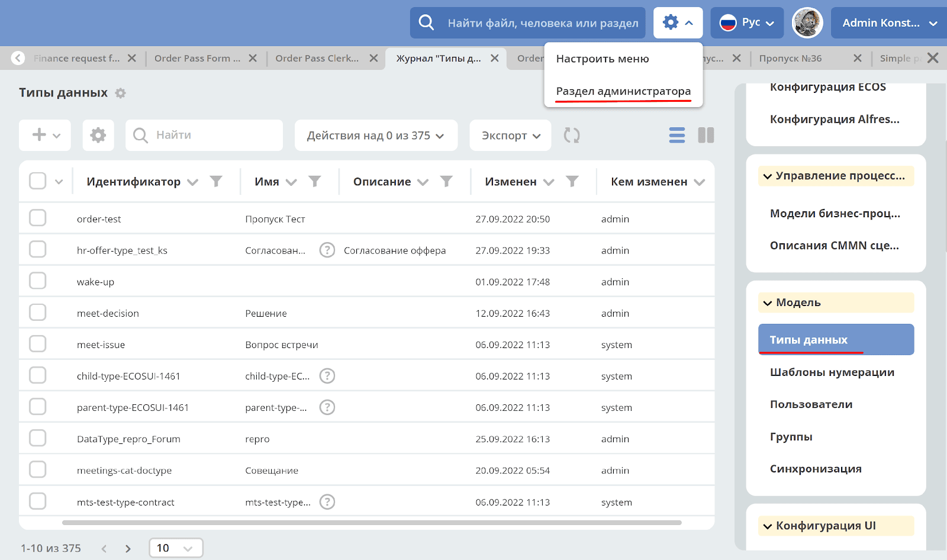The width and height of the screenshot is (947, 560).
Task: Collapse the Конфигурация UI section
Action: tap(836, 526)
